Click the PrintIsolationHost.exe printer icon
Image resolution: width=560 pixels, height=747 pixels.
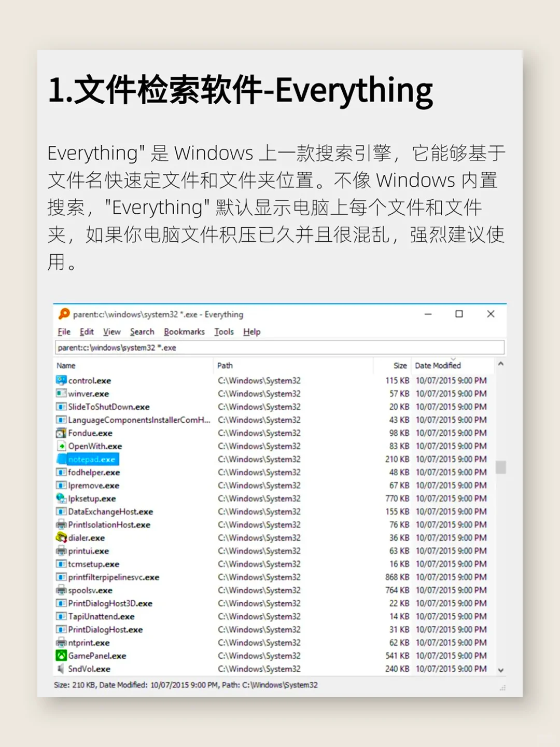pos(61,524)
